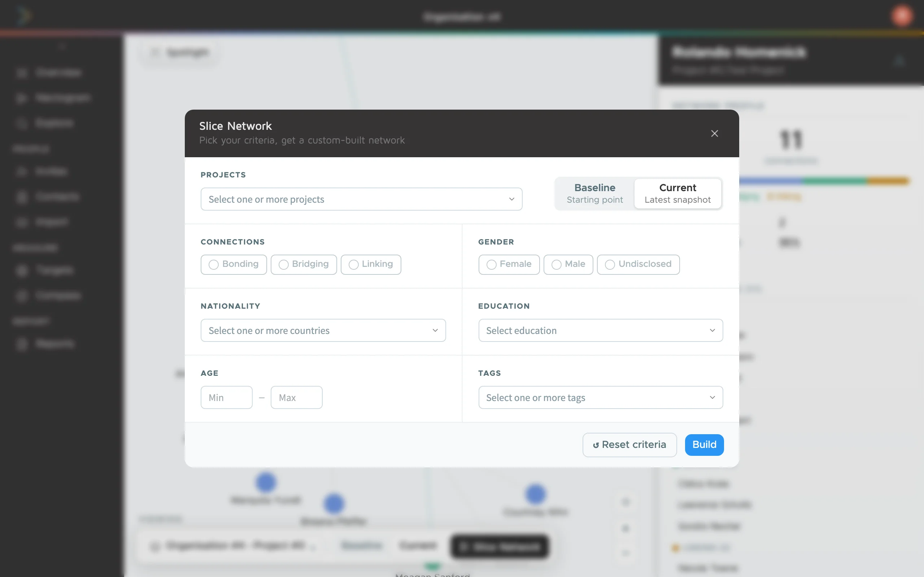Select the Bonding connection type
The height and width of the screenshot is (577, 924).
(x=233, y=264)
